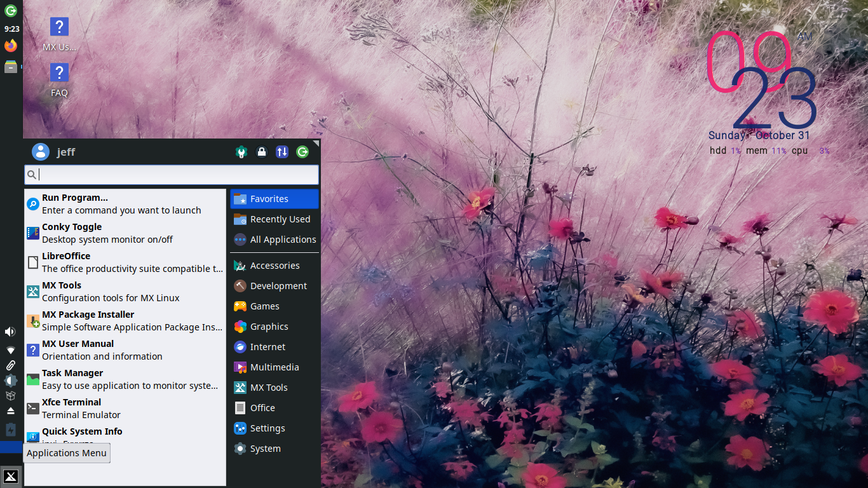The width and height of the screenshot is (868, 488).
Task: Launch MX Package Installer from favorites
Action: pyautogui.click(x=125, y=321)
